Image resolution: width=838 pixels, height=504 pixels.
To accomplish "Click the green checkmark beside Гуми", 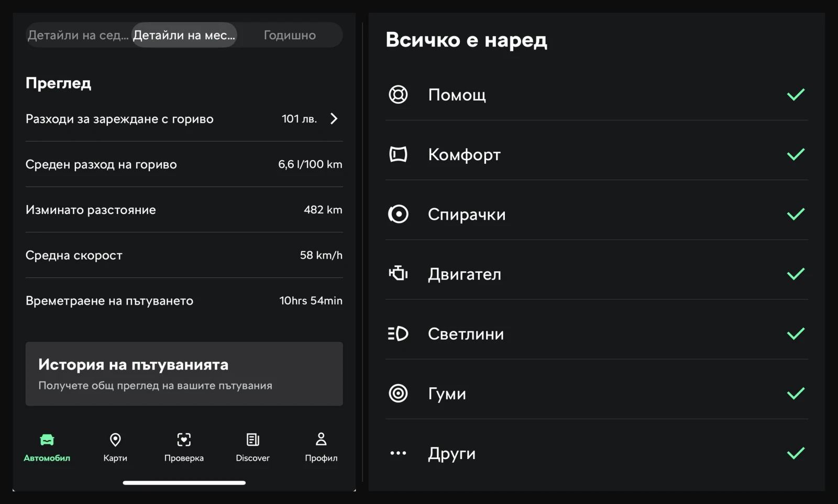I will point(796,393).
